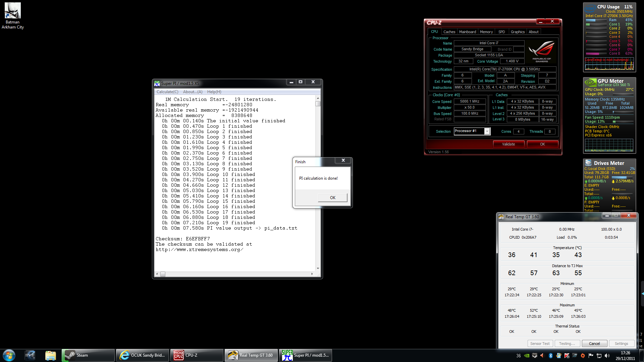Screen dimensions: 644x362
Task: Switch to OCUK Sandy Bridge Internet Explorer window
Action: 143,355
